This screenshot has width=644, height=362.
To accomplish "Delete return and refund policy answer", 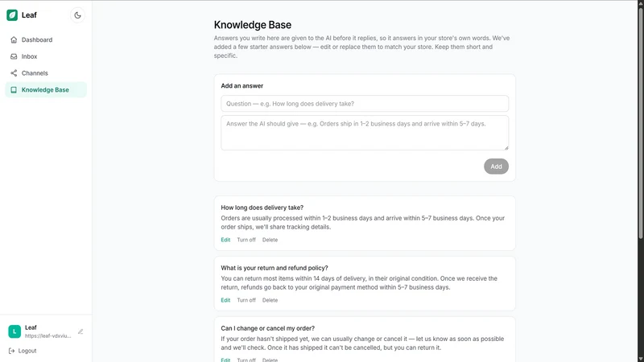I will [x=270, y=300].
